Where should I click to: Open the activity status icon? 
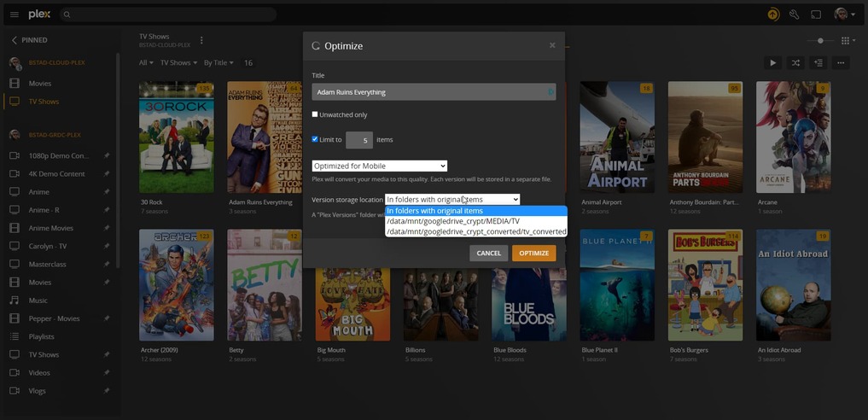773,15
